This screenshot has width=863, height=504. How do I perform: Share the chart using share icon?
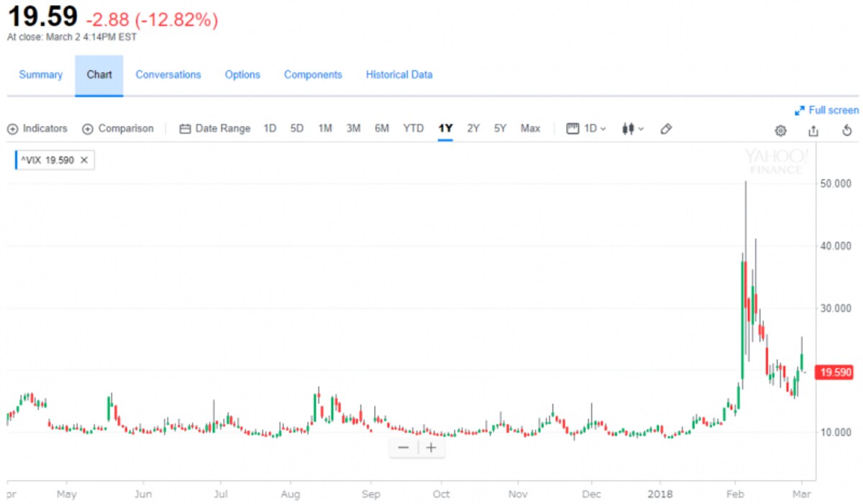[813, 130]
